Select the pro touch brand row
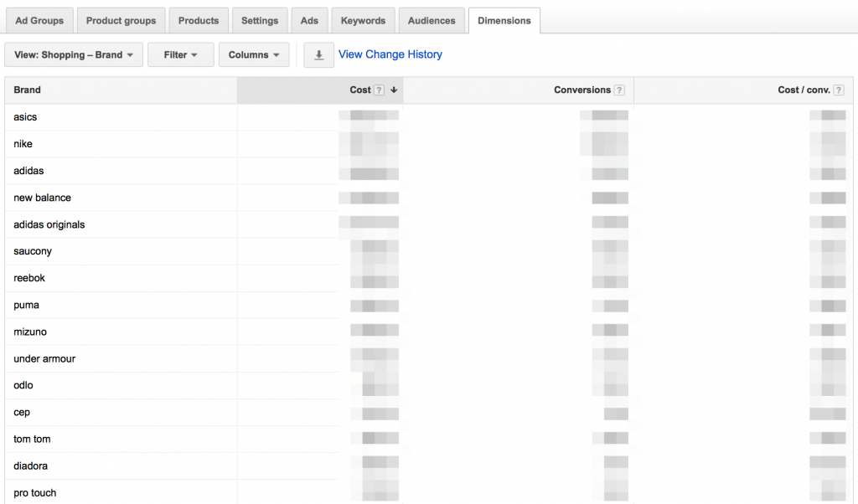The height and width of the screenshot is (504, 858). tap(428, 492)
